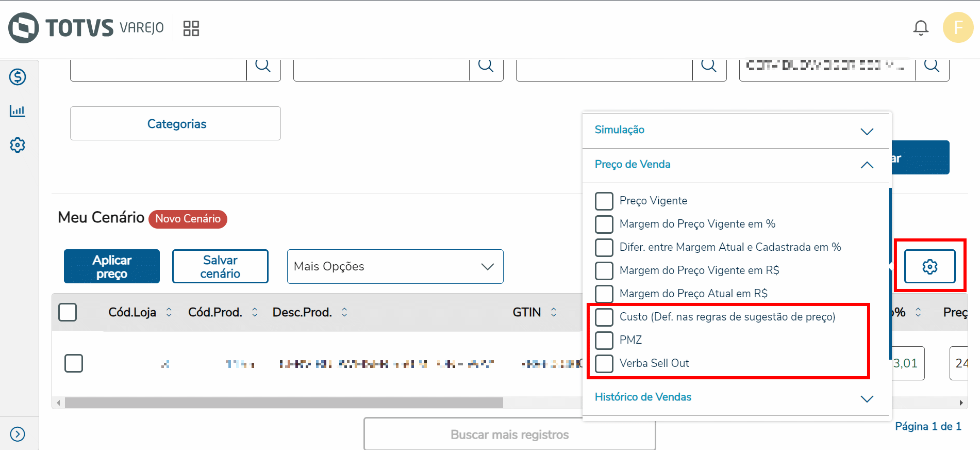980x450 pixels.
Task: Click the Aplicar preço button
Action: (x=112, y=266)
